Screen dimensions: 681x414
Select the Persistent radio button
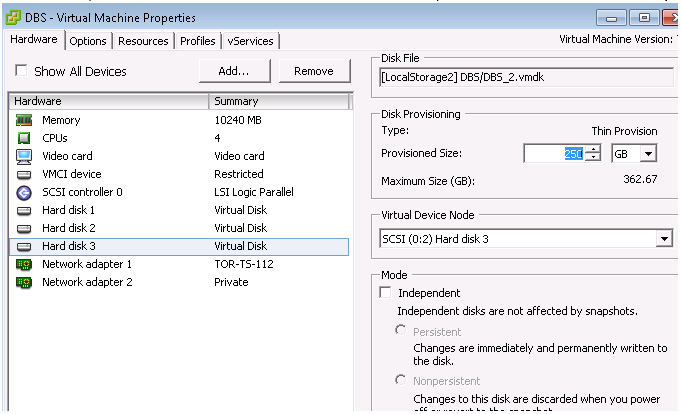[x=401, y=330]
